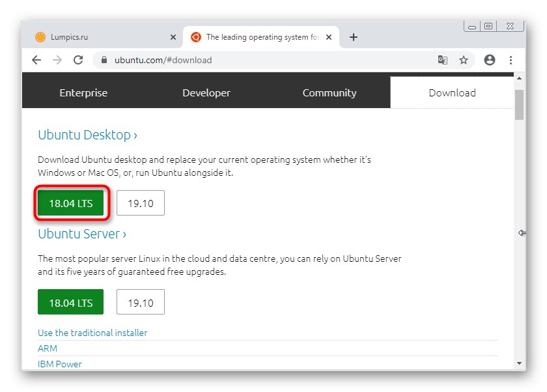Open the Developer menu item
The width and height of the screenshot is (547, 392).
coord(206,92)
